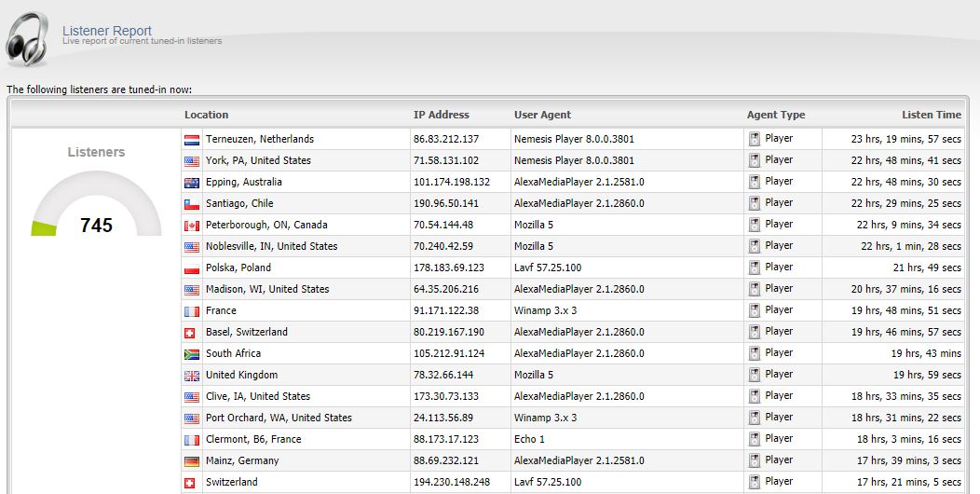The image size is (980, 494).
Task: Select IP address 70.54.144.48
Action: click(443, 225)
